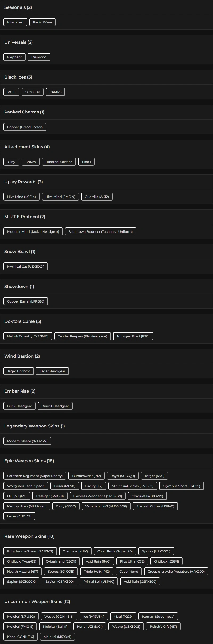Select the Iceman (Supernova) tag
The width and height of the screenshot is (213, 644).
tap(158, 617)
